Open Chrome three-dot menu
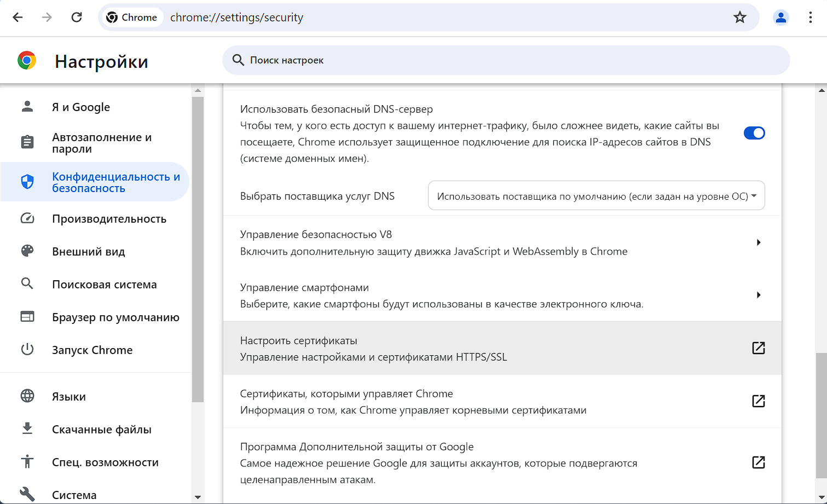The height and width of the screenshot is (504, 827). click(x=811, y=18)
